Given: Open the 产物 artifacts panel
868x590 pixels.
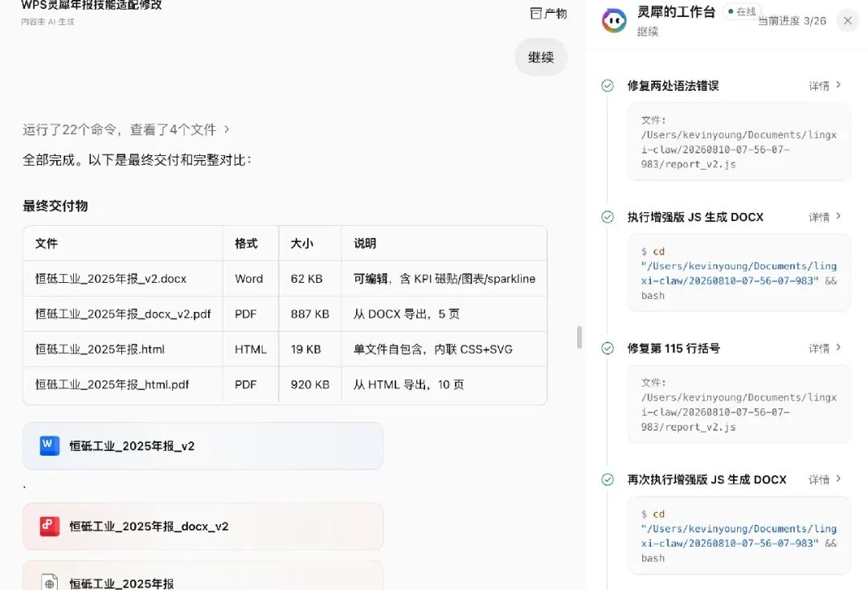Looking at the screenshot, I should [x=548, y=14].
